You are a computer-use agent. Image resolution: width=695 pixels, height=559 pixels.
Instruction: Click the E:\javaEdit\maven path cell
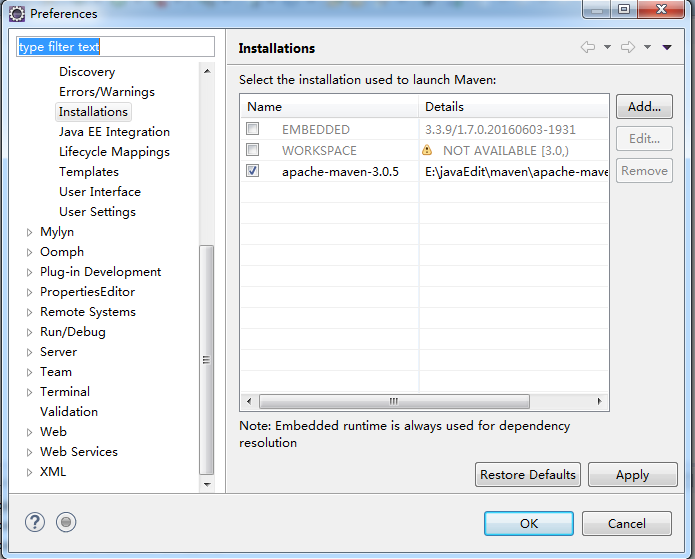point(516,172)
